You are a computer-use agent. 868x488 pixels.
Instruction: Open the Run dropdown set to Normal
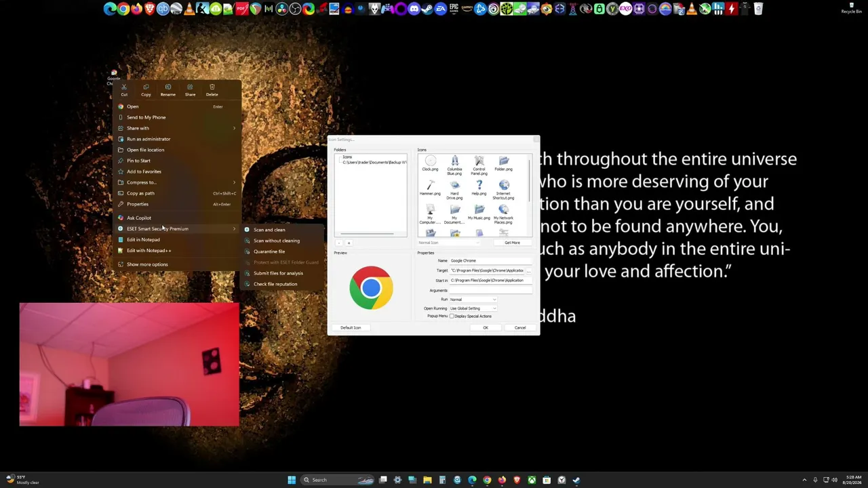point(473,300)
